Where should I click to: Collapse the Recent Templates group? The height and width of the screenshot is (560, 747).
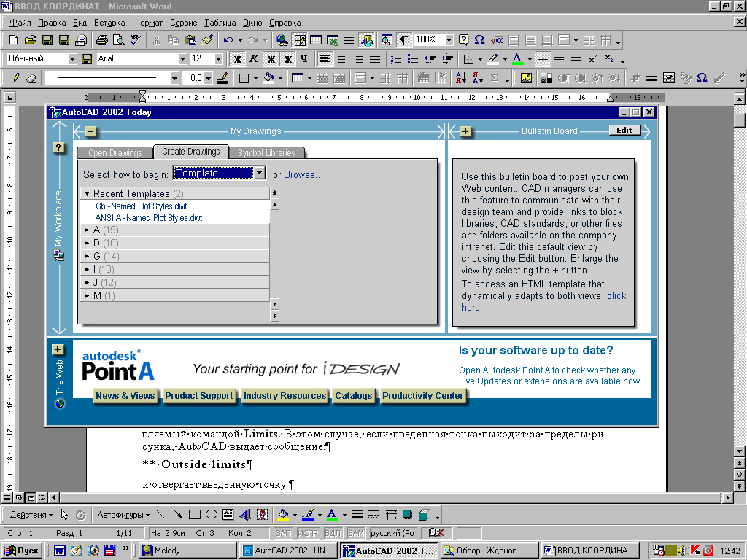(x=88, y=194)
